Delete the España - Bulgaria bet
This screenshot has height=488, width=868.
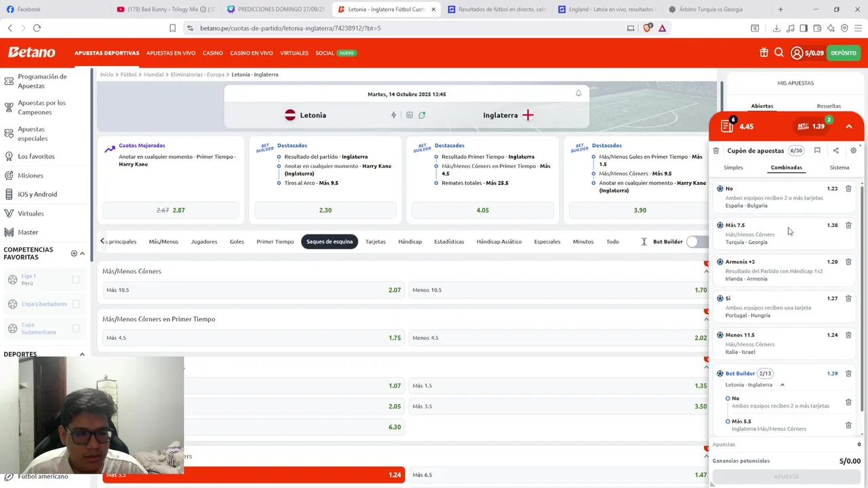point(848,188)
